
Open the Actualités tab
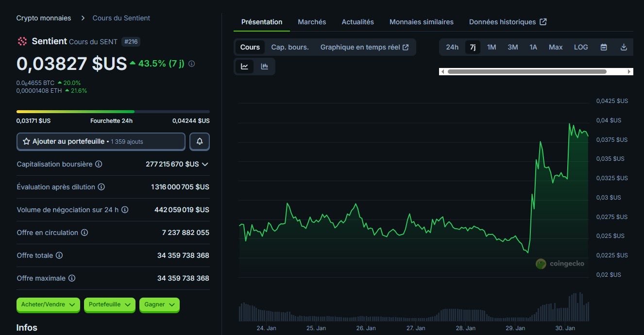(x=358, y=22)
